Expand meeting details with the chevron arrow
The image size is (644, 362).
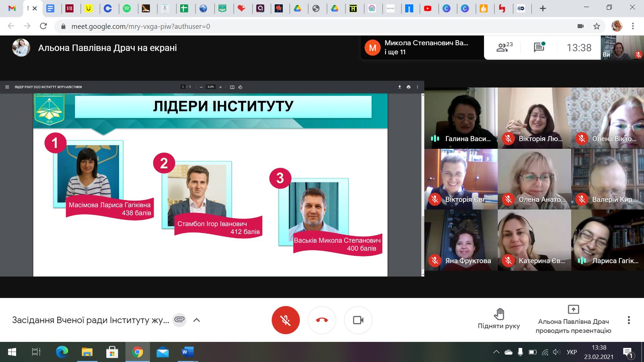click(x=197, y=320)
